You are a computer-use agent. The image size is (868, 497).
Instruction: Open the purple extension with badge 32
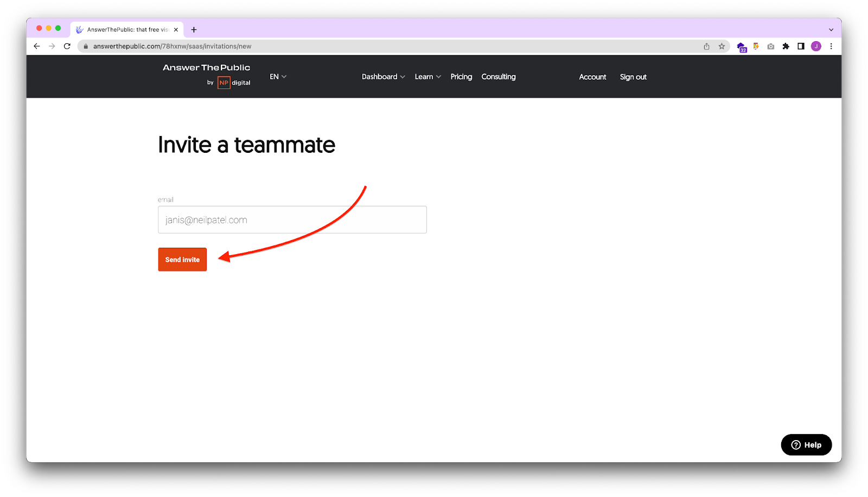pos(742,47)
